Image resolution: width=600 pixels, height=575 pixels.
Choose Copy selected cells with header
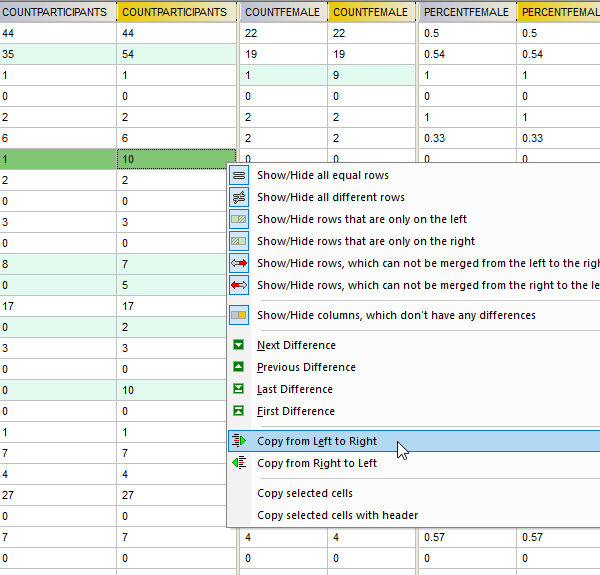pos(337,515)
